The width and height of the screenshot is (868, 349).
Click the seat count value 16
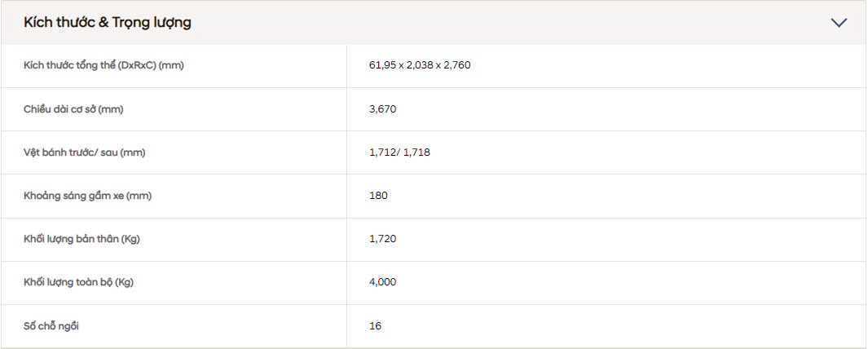pyautogui.click(x=375, y=325)
